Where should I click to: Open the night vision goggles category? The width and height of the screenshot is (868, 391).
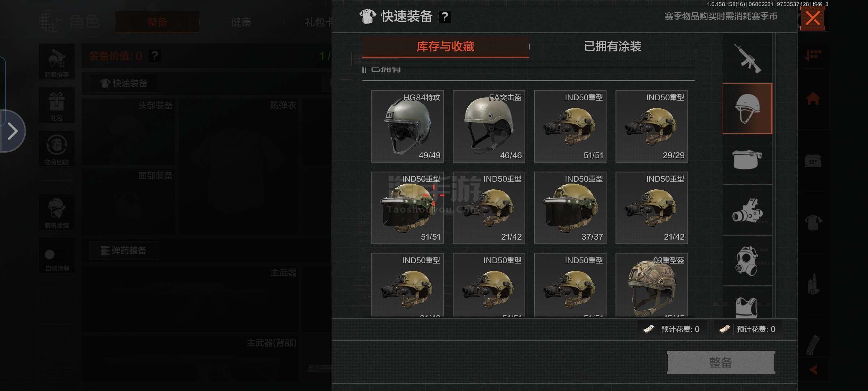(747, 210)
